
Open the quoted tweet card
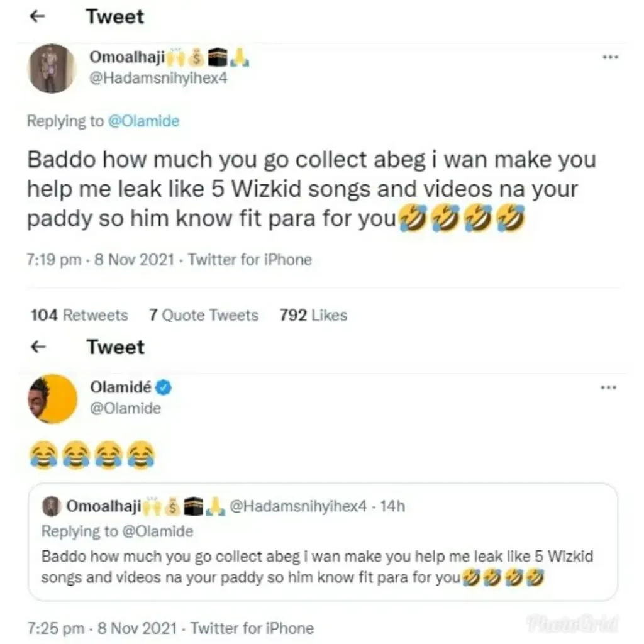323,566
